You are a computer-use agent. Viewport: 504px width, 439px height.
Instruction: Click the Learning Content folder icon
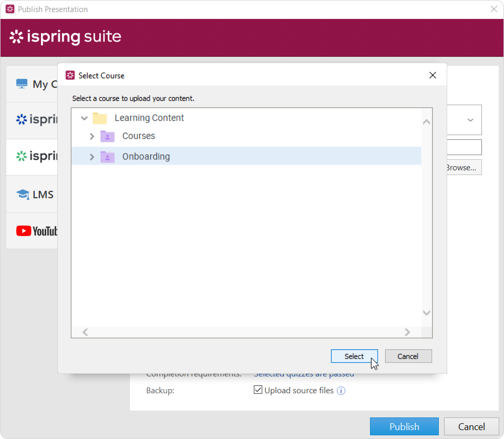pyautogui.click(x=100, y=118)
